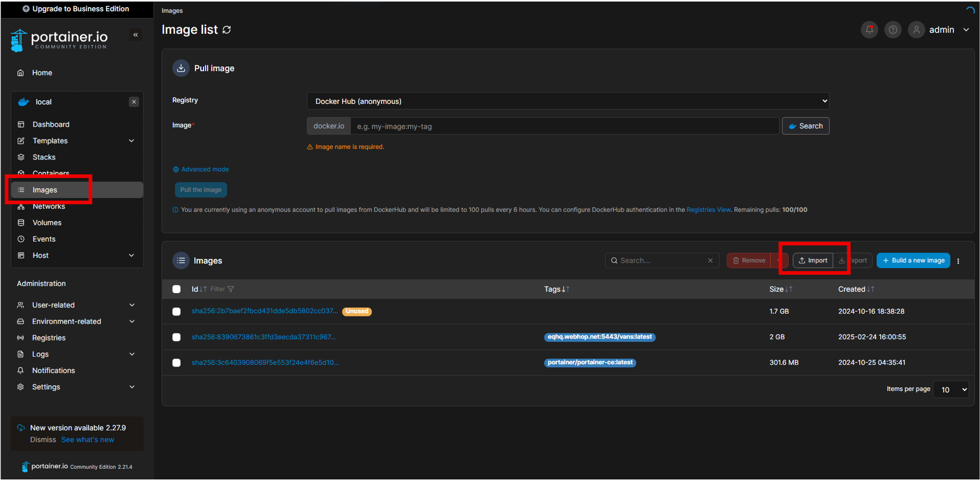
Task: Click the Id column filter funnel icon
Action: pos(231,289)
